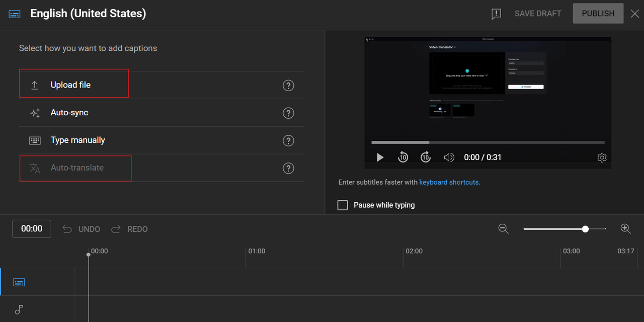Click the 03:00 timeline mark
Image resolution: width=644 pixels, height=322 pixels.
(572, 251)
